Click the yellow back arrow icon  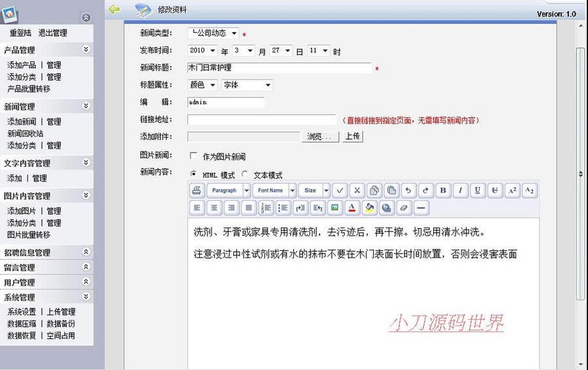click(x=114, y=9)
